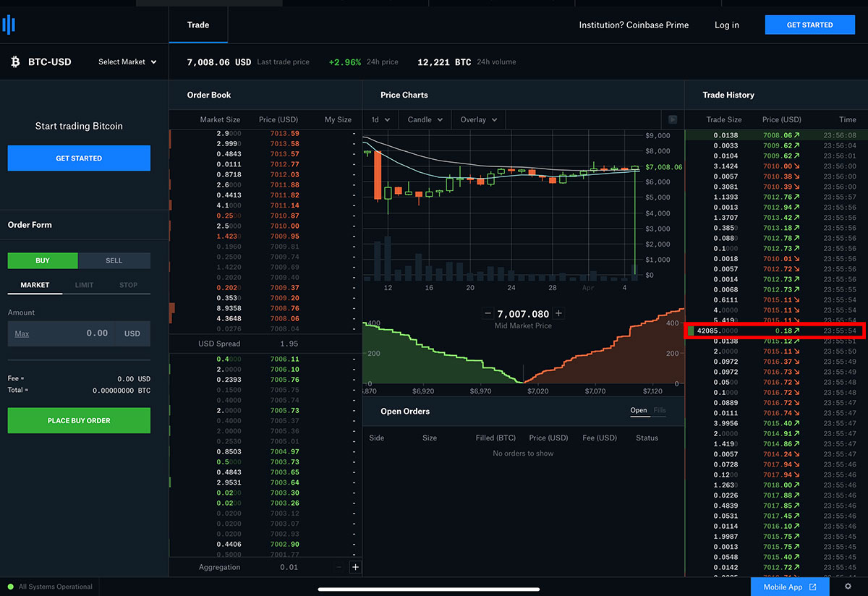
Task: Zoom out depth chart with minus icon
Action: click(488, 314)
